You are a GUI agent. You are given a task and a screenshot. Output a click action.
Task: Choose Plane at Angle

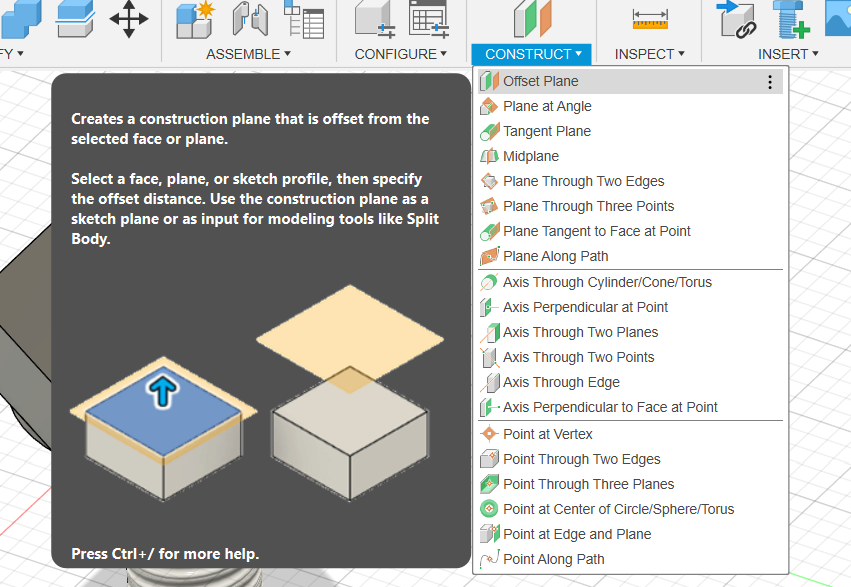pos(630,106)
